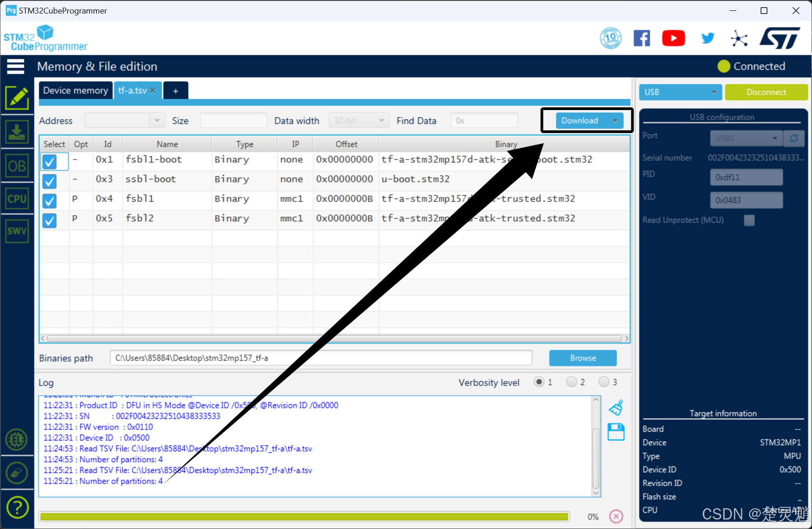This screenshot has width=812, height=529.
Task: Click the Download button
Action: 580,120
